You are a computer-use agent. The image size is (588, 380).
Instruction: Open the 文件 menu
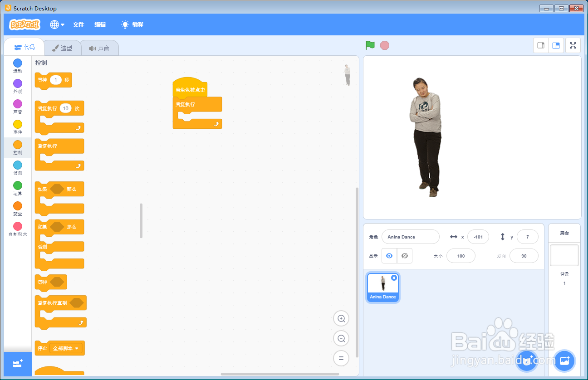[78, 24]
